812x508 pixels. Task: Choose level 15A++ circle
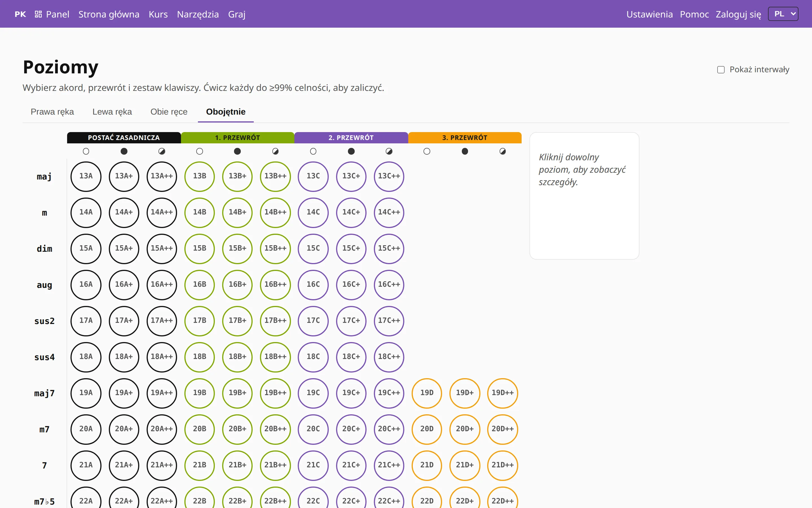[x=162, y=249]
